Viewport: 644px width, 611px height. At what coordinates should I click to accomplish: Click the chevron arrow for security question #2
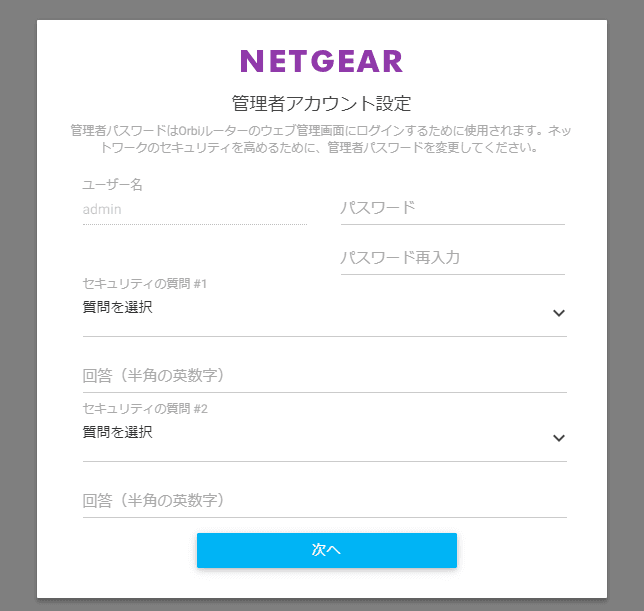point(558,438)
